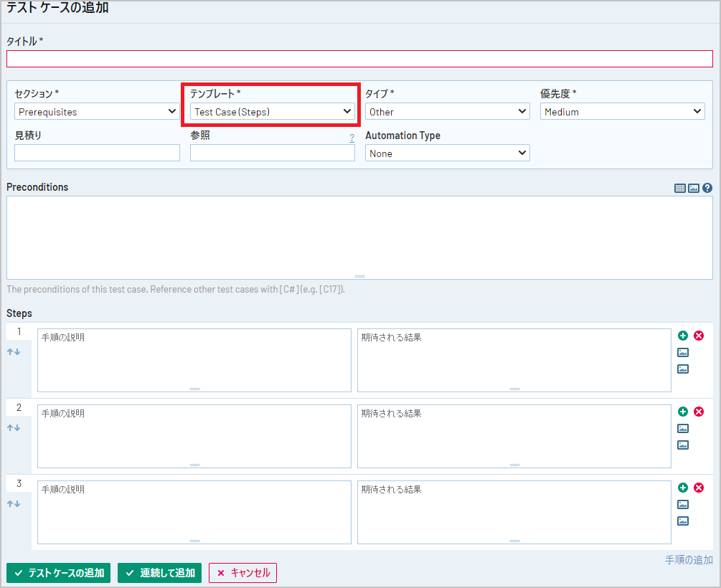Screen dimensions: 721x588
Task: Delete step 3 with the red X icon
Action: pyautogui.click(x=699, y=488)
